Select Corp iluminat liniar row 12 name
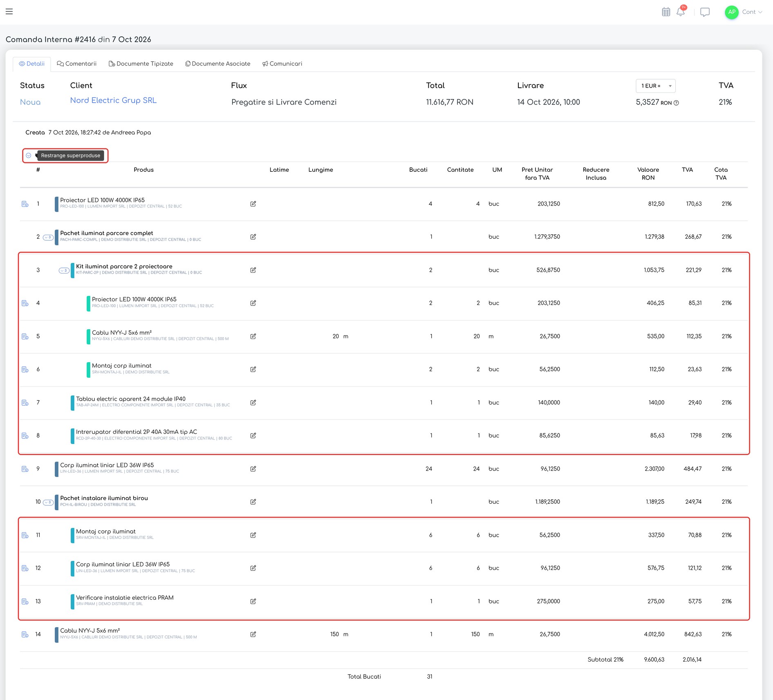 [x=123, y=564]
